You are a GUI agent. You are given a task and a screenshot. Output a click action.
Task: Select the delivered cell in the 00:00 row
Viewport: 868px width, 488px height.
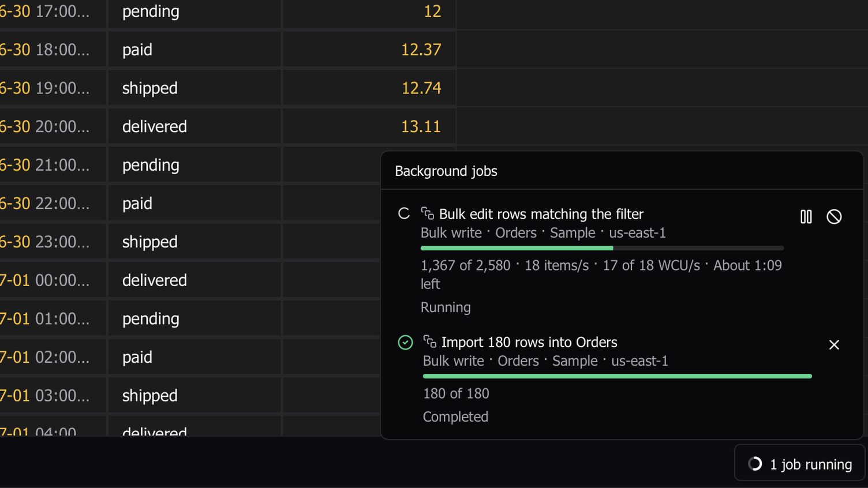tap(194, 280)
